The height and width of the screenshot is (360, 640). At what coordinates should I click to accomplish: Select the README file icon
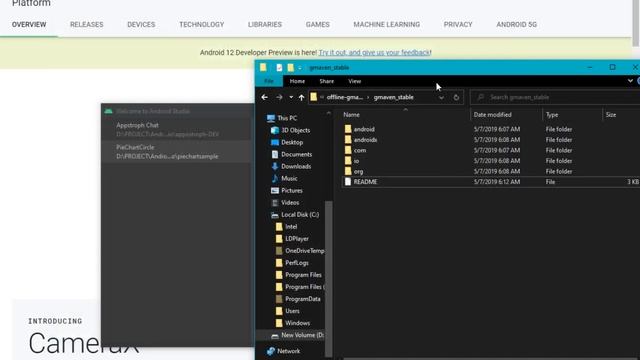pyautogui.click(x=348, y=182)
